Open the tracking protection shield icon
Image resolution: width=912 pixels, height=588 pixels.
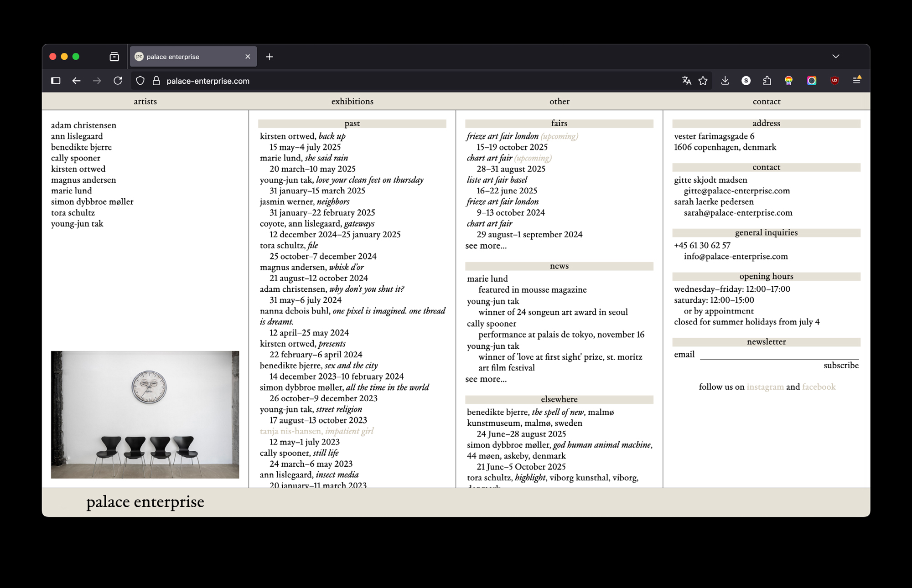coord(140,81)
